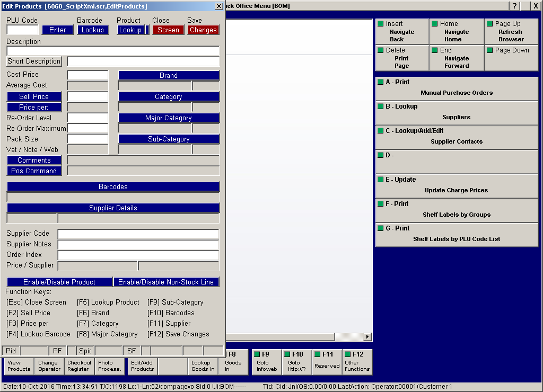Click green square on F9 Goto Infoweb
This screenshot has height=392, width=543.
[x=257, y=354]
